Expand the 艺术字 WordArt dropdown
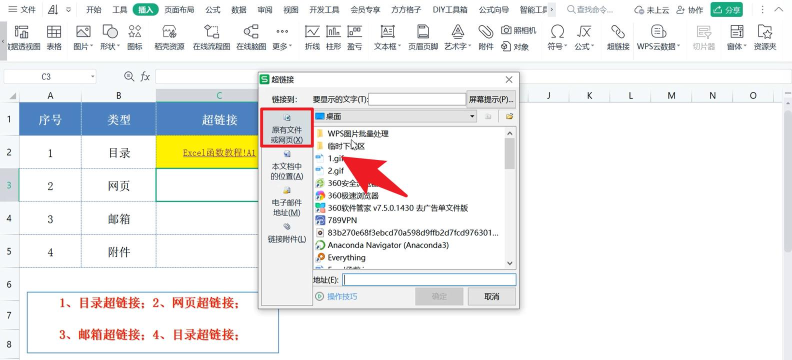Viewport: 792px width, 360px height. point(470,46)
